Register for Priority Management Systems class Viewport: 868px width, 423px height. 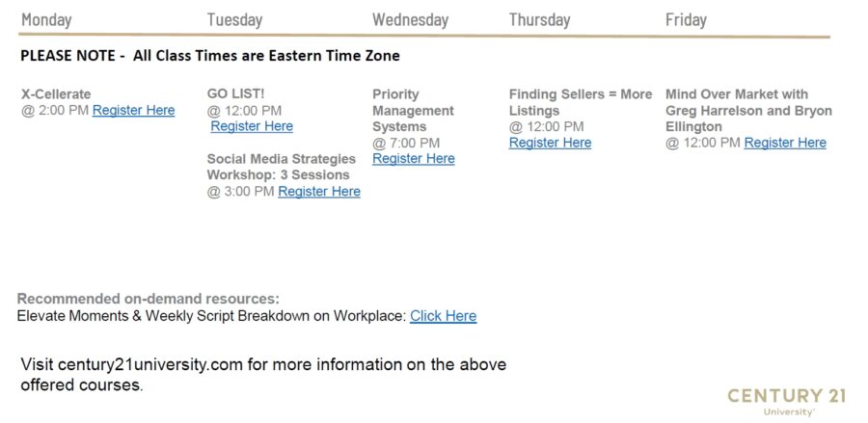pos(414,159)
